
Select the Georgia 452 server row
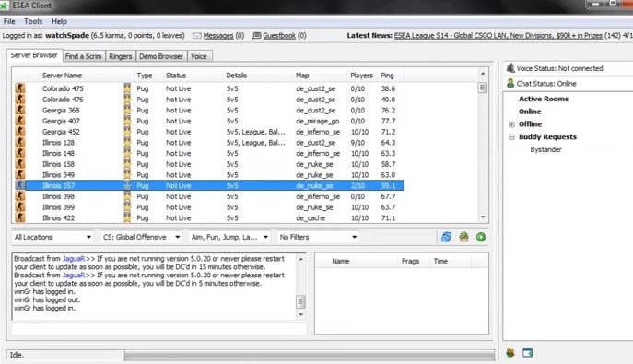click(x=215, y=132)
